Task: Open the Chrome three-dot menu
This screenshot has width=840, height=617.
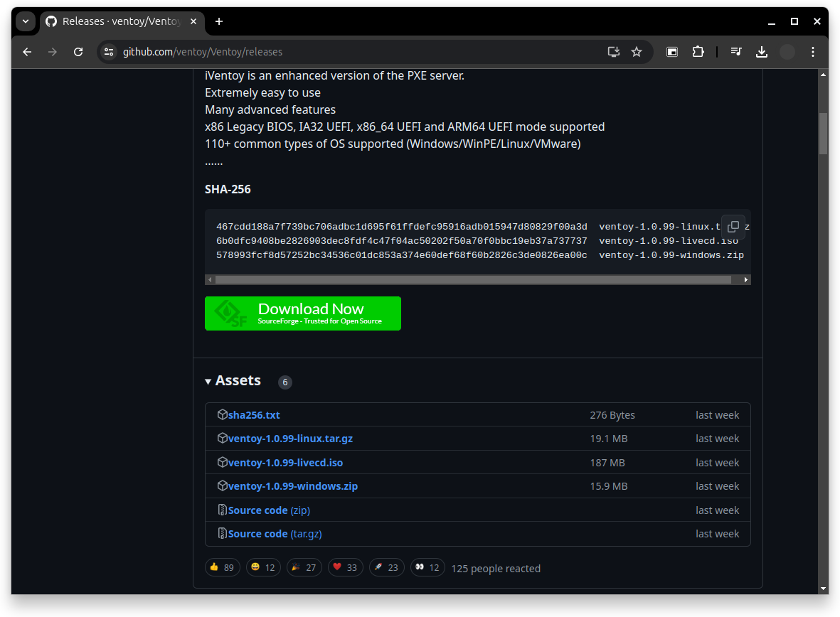Action: point(812,51)
